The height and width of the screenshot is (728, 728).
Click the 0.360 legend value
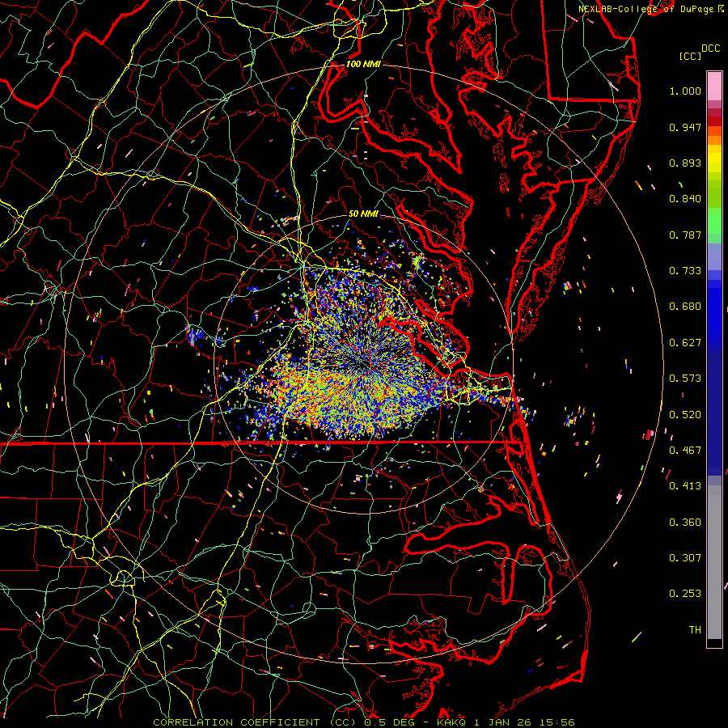coord(685,523)
